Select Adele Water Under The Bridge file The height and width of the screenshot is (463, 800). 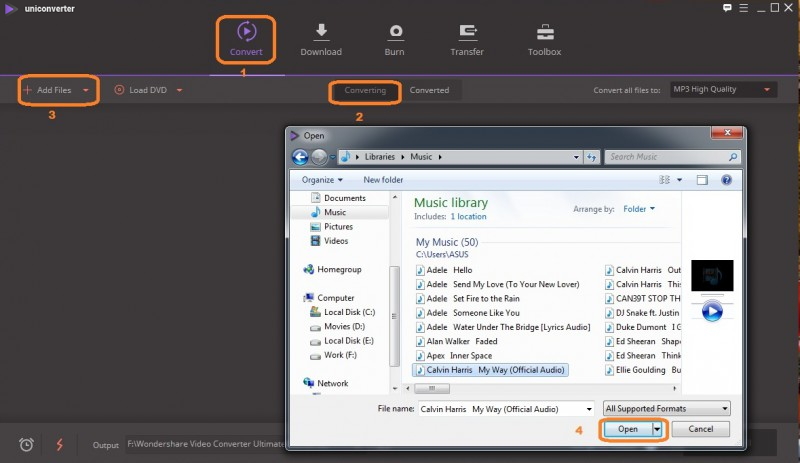tap(503, 327)
